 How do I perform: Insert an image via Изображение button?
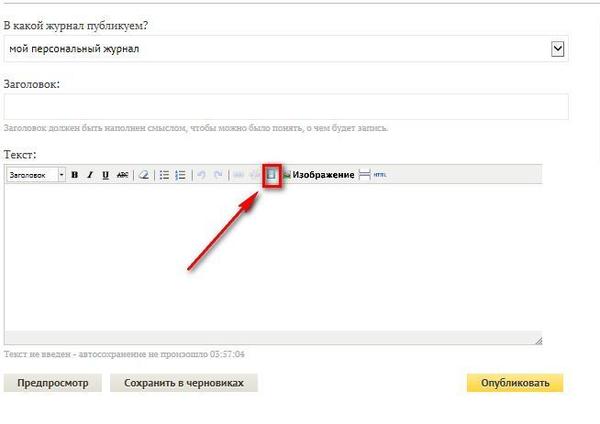(x=318, y=175)
